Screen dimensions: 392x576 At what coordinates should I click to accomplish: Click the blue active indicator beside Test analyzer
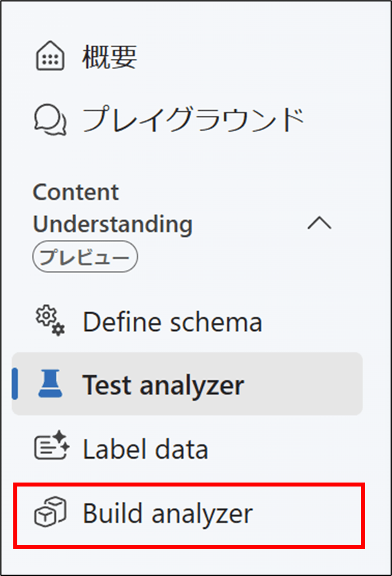pos(15,384)
